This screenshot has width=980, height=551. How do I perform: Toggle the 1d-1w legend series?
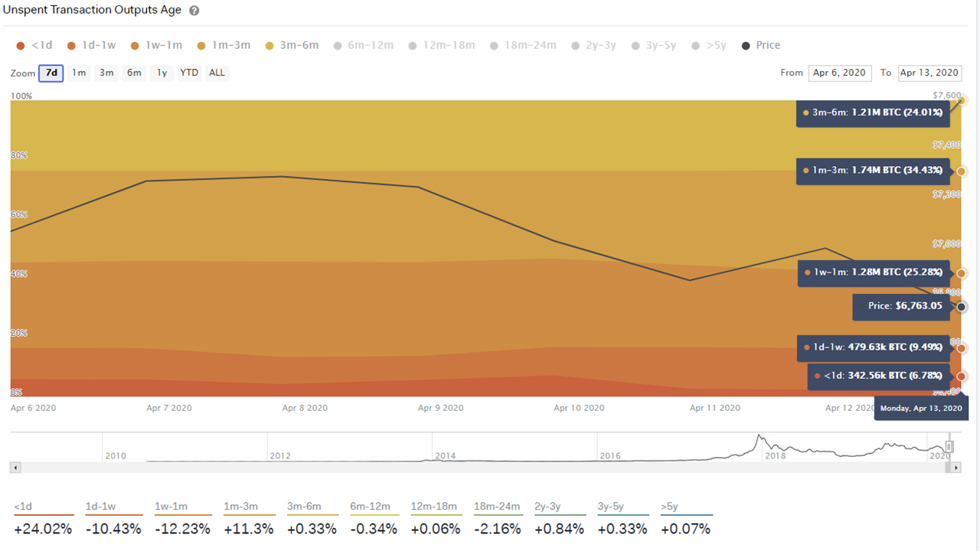[x=92, y=45]
